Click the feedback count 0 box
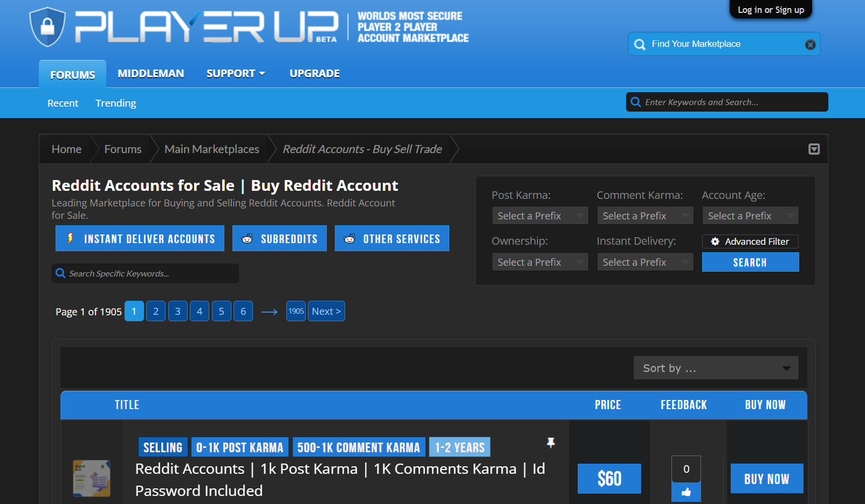865x504 pixels. pos(686,469)
